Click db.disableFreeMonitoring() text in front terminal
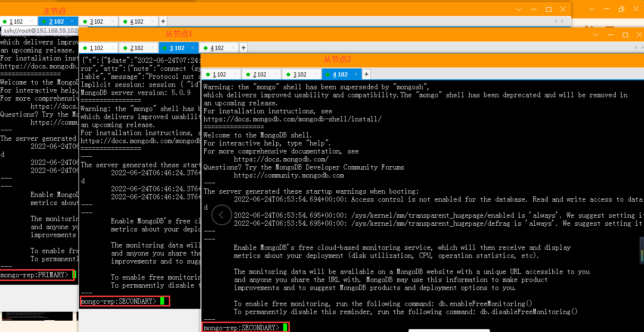Image resolution: width=644 pixels, height=332 pixels. coord(529,312)
